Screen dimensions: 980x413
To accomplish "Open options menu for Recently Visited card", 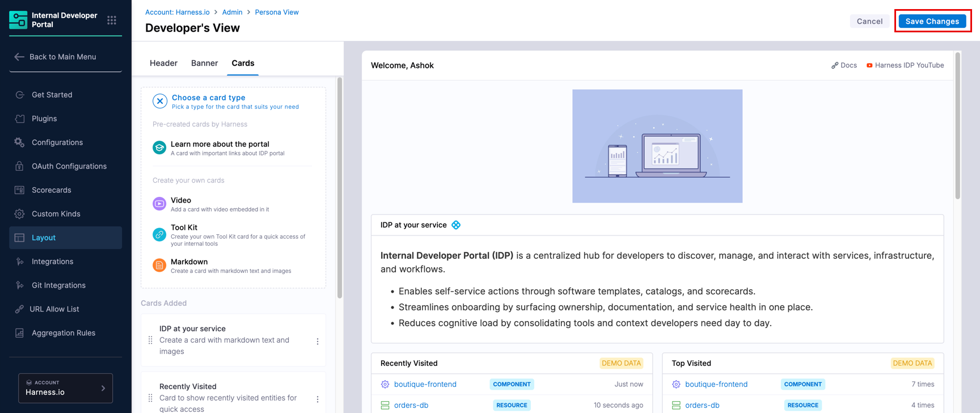I will (318, 399).
